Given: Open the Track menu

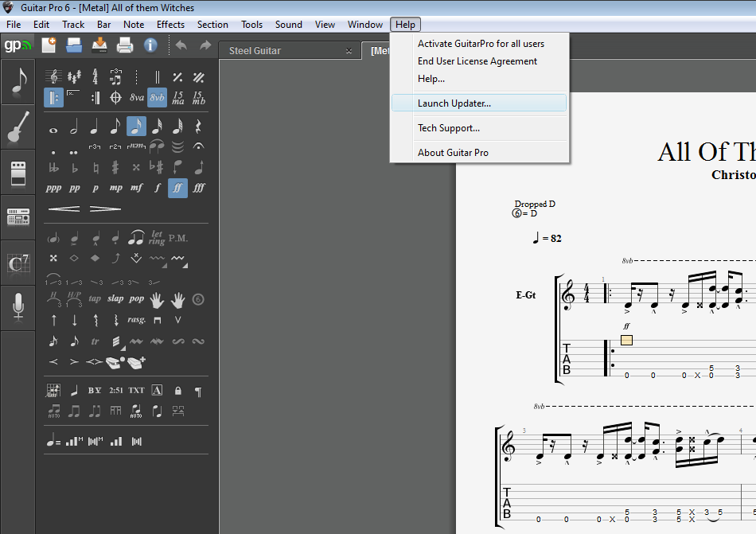Looking at the screenshot, I should (x=73, y=24).
